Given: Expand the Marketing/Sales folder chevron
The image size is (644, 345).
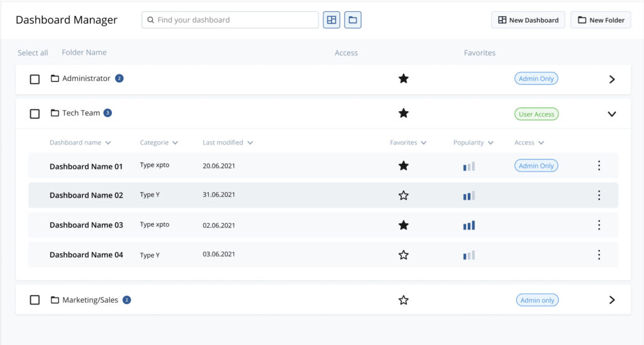Looking at the screenshot, I should pos(611,300).
